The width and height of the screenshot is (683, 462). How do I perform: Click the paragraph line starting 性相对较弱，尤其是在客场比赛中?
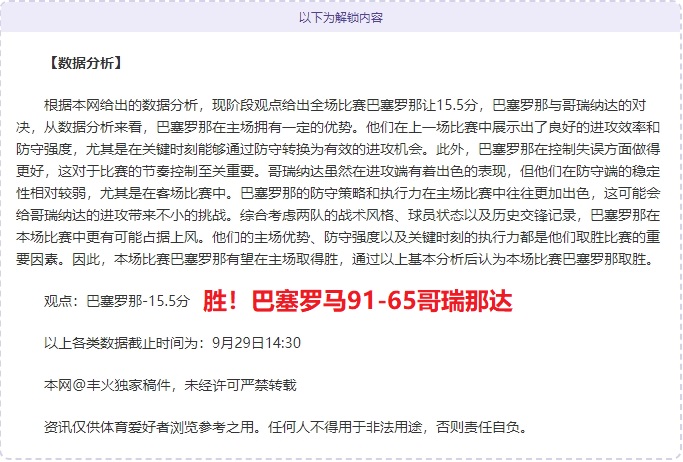coord(338,193)
